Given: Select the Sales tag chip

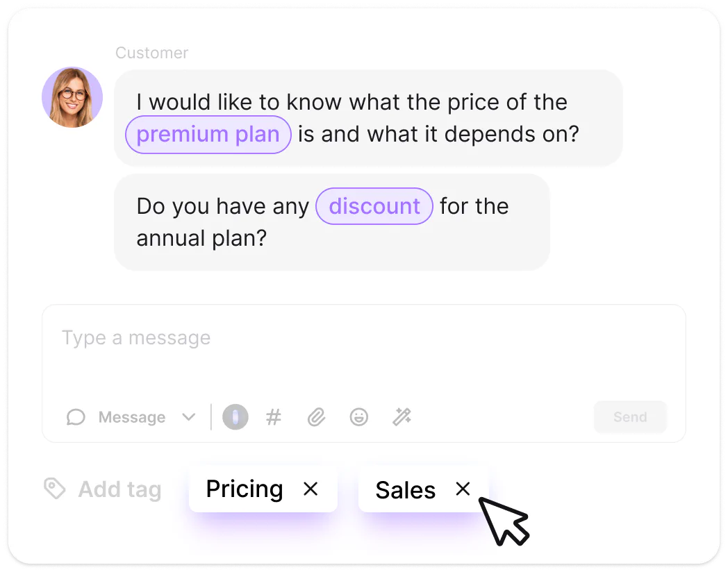Looking at the screenshot, I should pyautogui.click(x=406, y=490).
